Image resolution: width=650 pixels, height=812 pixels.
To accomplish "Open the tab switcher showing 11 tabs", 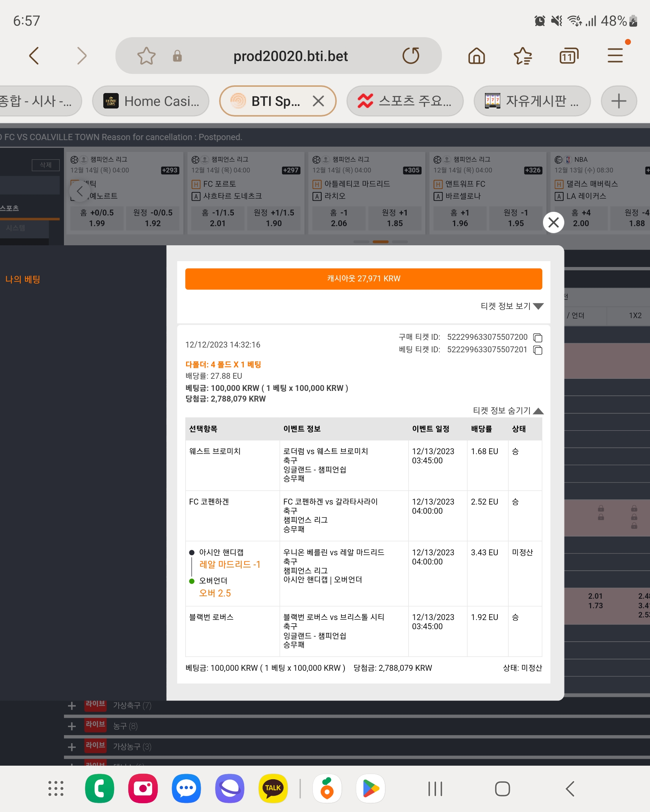I will coord(569,56).
